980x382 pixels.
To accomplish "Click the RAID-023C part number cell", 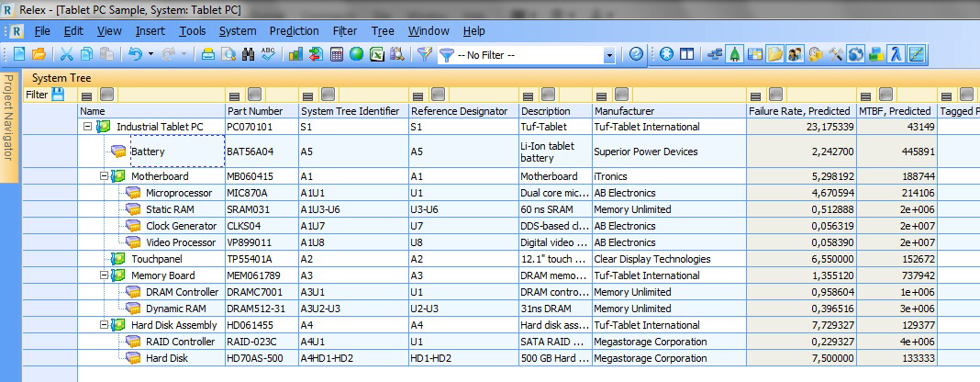I will pos(262,342).
